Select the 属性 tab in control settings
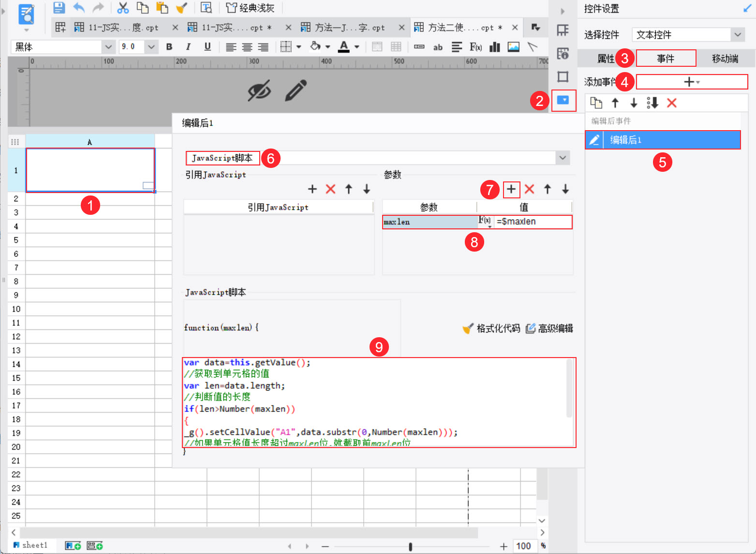This screenshot has width=756, height=554. 606,59
